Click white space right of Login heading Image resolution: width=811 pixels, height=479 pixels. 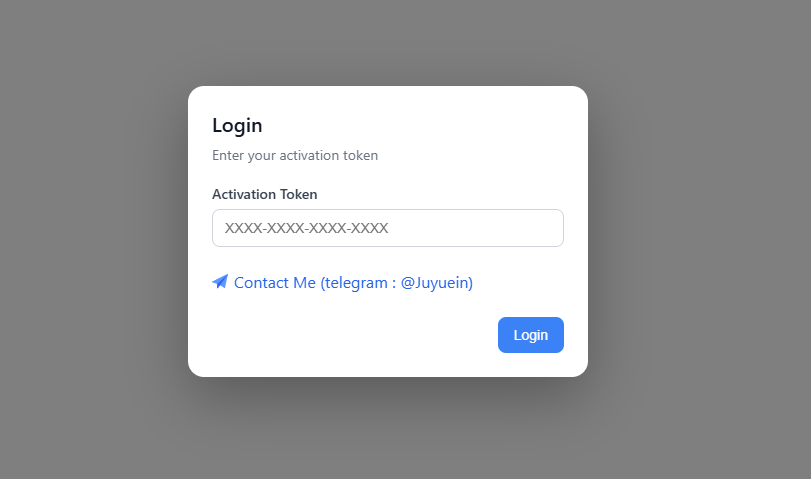[x=414, y=126]
